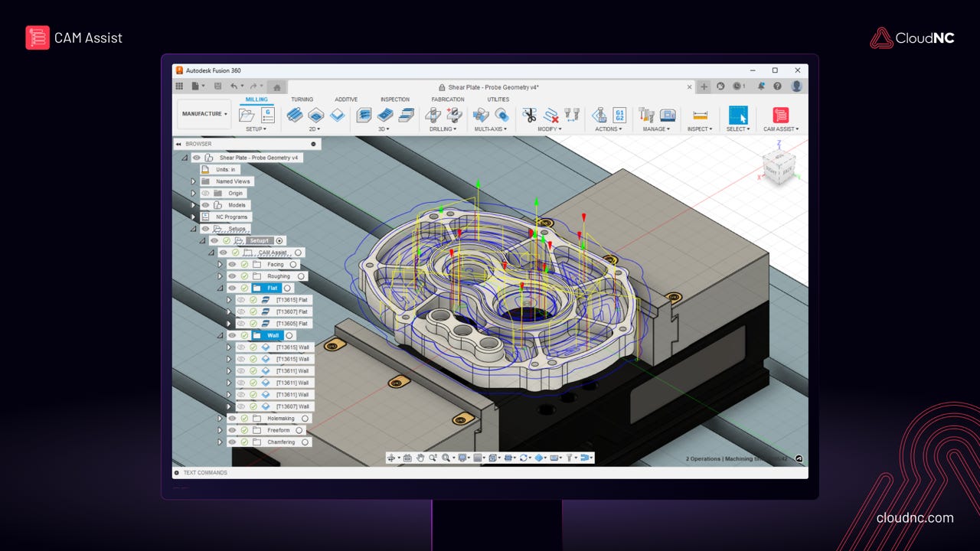Screen dimensions: 980x551
Task: Open the data panel grid icon
Action: coord(180,86)
